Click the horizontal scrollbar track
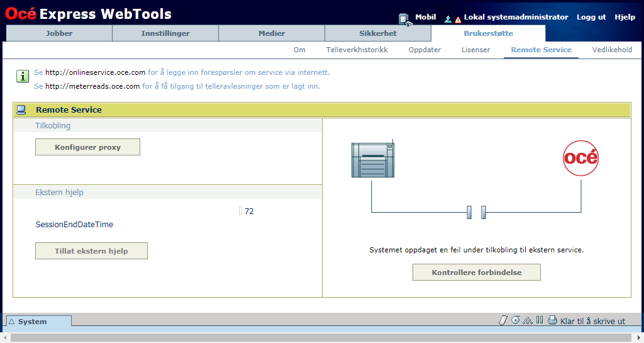 pos(322,338)
